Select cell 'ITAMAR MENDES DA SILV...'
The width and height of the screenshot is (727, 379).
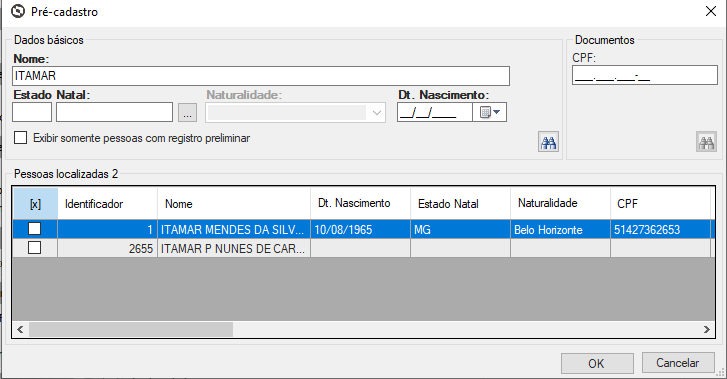234,230
